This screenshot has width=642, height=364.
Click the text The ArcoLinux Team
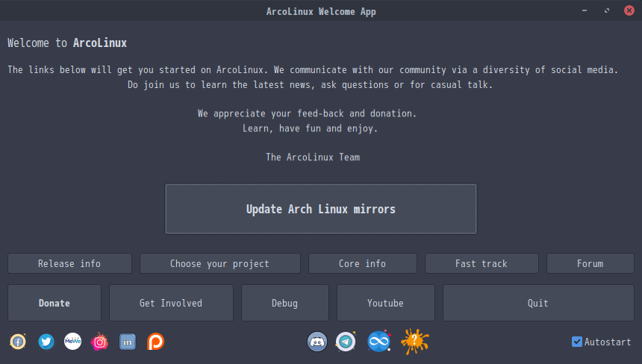(x=313, y=157)
